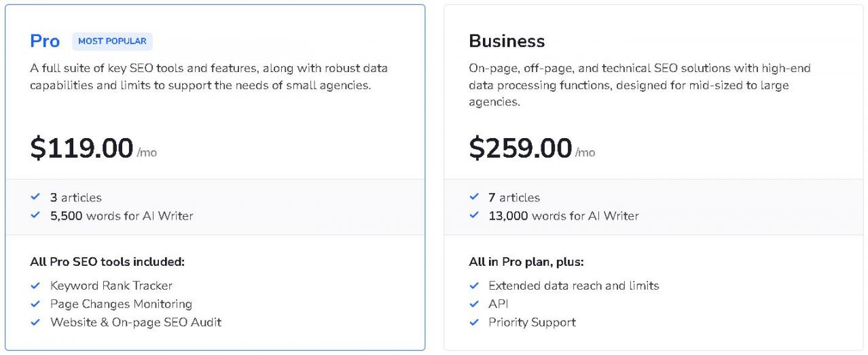
Task: Click checkmark beside Website & On-page SEO Audit
Action: [35, 322]
